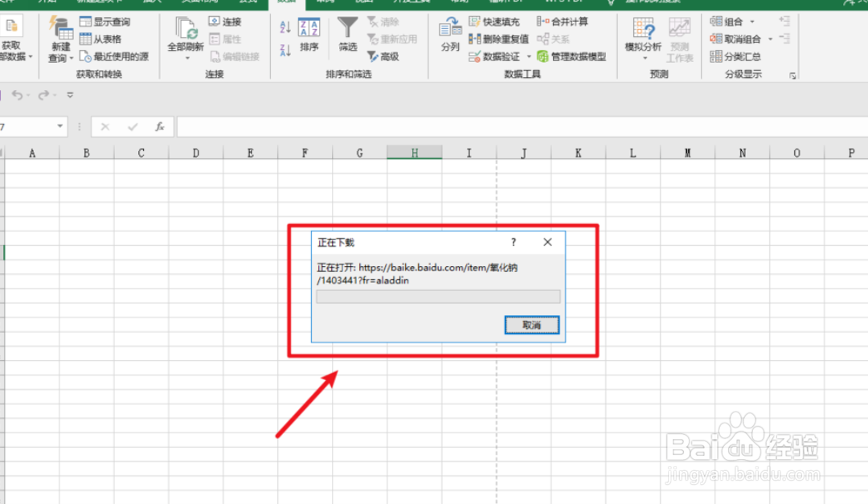
Task: Click 清除 filter icon
Action: pyautogui.click(x=383, y=23)
